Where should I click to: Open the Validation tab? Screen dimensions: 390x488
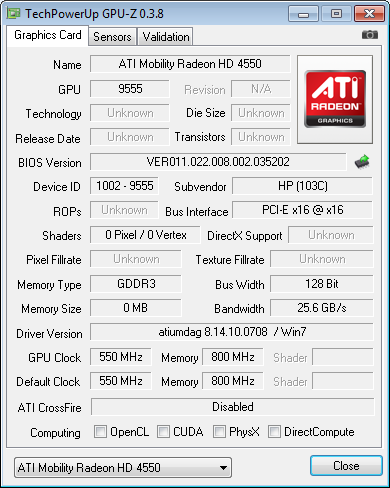pyautogui.click(x=166, y=37)
